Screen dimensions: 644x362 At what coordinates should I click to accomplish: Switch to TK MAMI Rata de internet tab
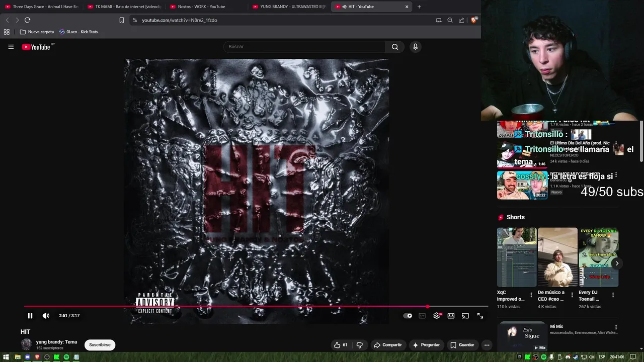pos(124,7)
